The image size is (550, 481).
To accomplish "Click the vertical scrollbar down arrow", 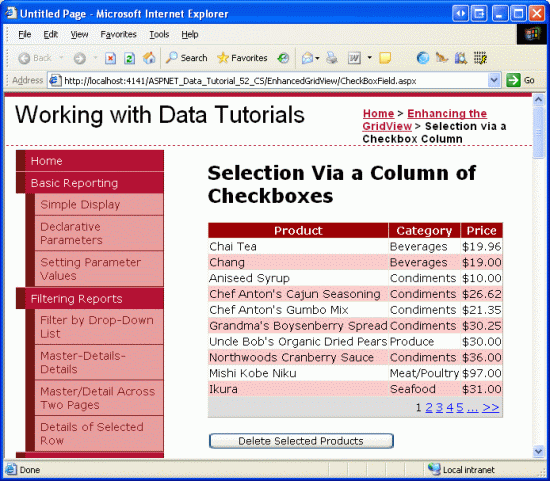I will (x=538, y=451).
